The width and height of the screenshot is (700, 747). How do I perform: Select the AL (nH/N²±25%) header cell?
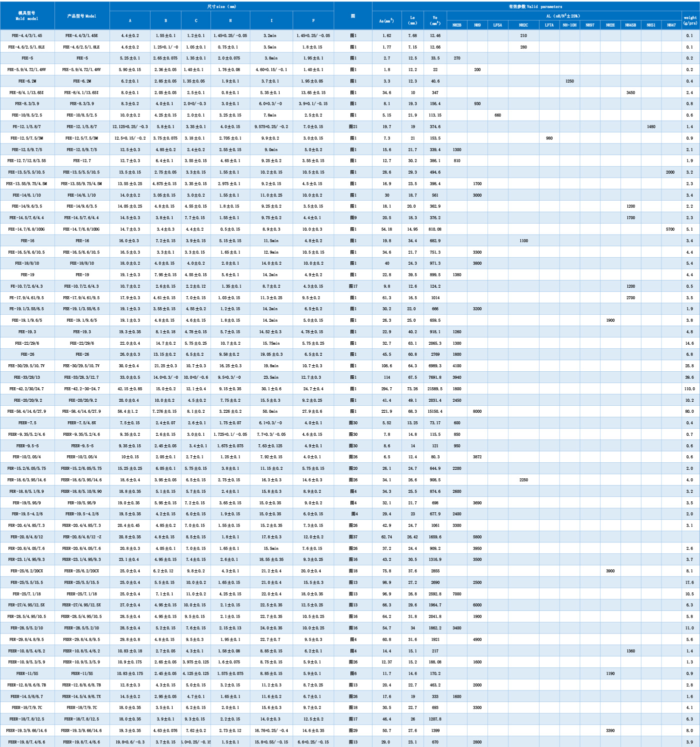coord(563,16)
